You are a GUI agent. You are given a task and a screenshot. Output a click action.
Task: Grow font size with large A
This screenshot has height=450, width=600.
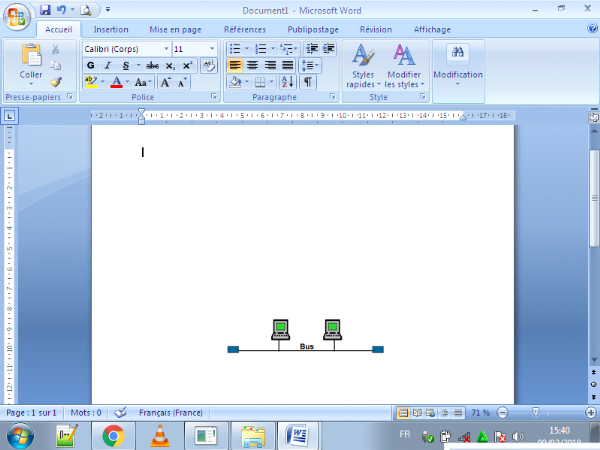(x=165, y=82)
